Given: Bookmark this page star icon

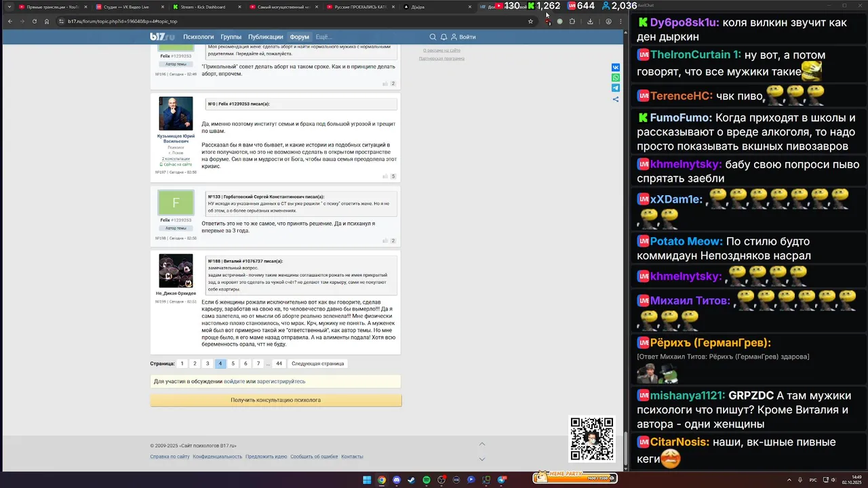Looking at the screenshot, I should coord(530,21).
